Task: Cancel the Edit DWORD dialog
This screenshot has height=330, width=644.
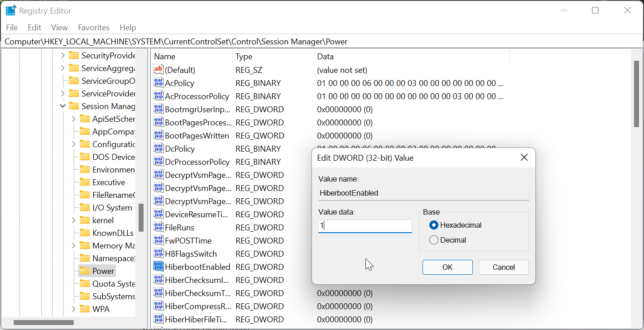Action: tap(504, 267)
